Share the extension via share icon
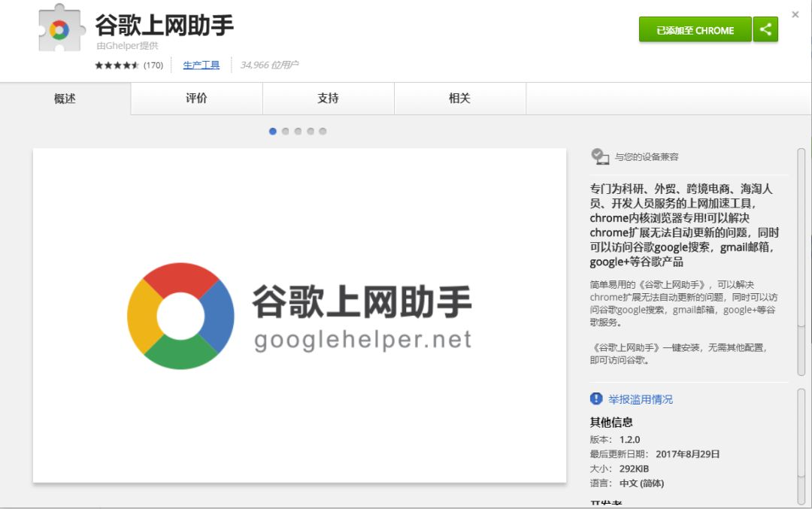812x509 pixels. pos(765,29)
